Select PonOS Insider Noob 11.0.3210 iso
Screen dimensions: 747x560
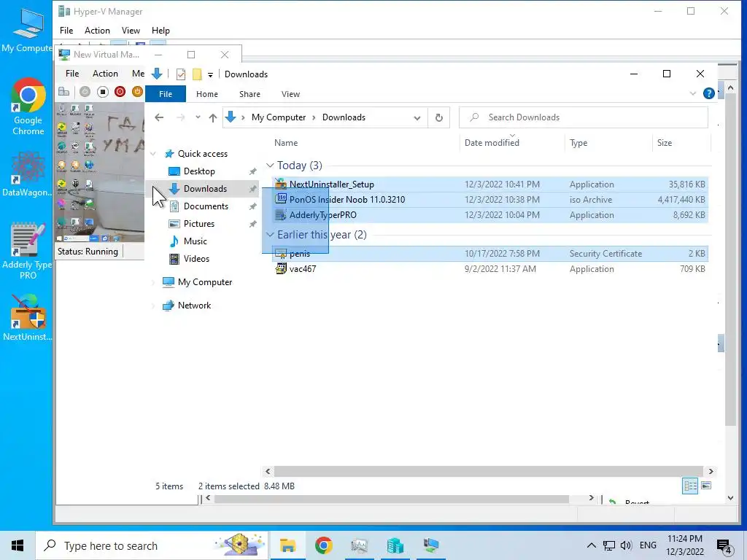pyautogui.click(x=489, y=200)
